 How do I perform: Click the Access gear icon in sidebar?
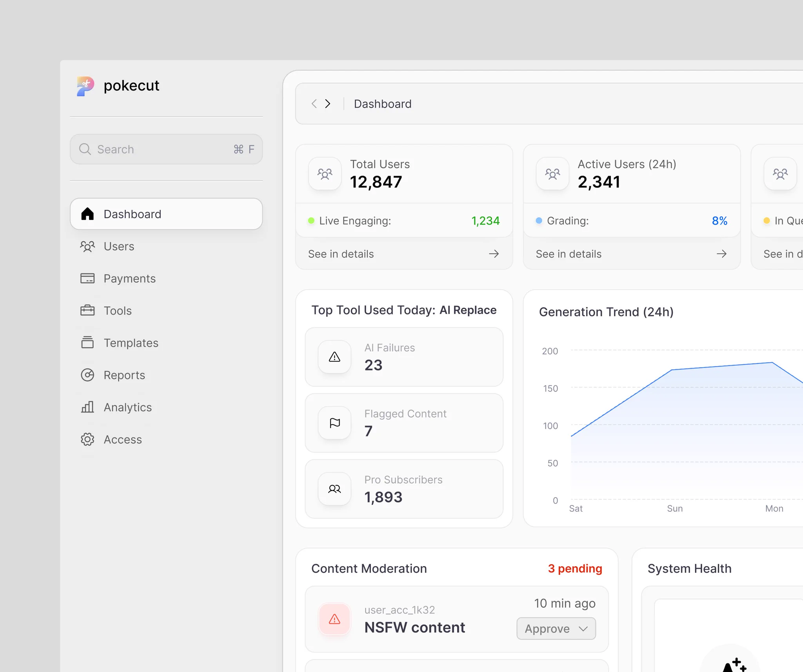pyautogui.click(x=87, y=439)
